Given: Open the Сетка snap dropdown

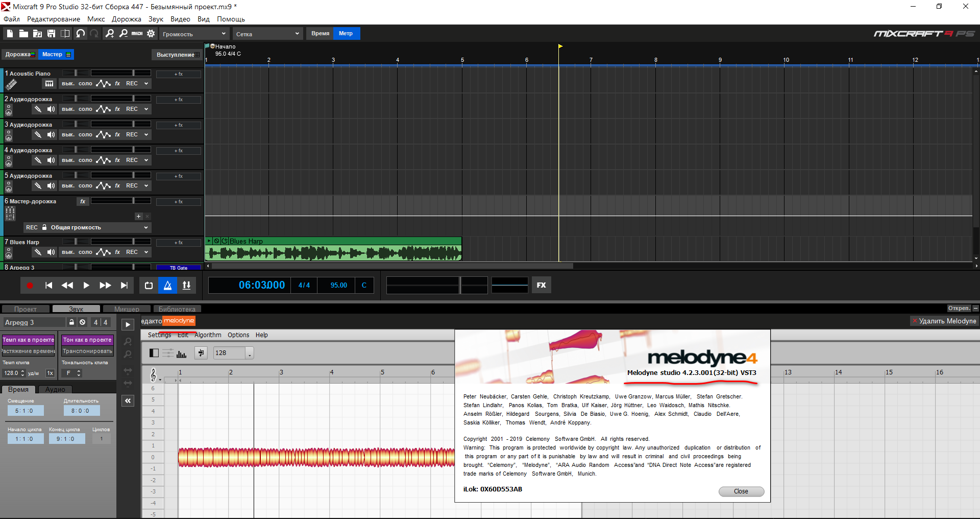Looking at the screenshot, I should point(267,34).
